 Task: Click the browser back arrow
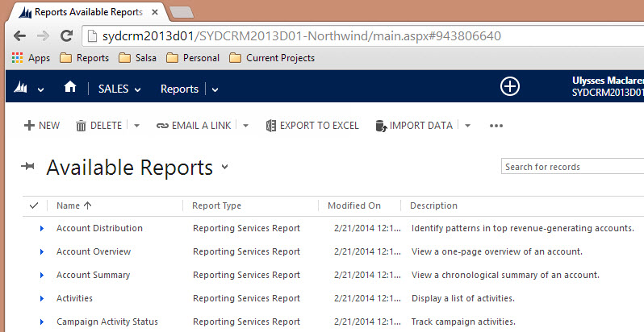pyautogui.click(x=20, y=36)
